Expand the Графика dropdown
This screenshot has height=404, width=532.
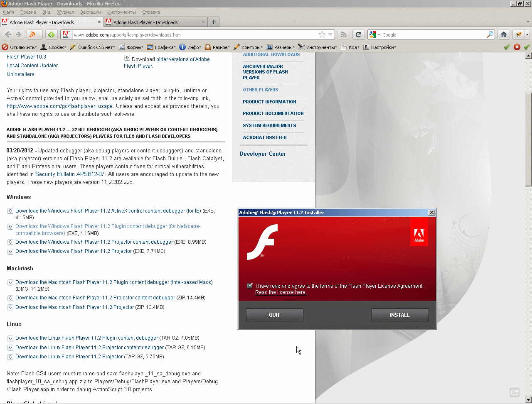[x=162, y=47]
